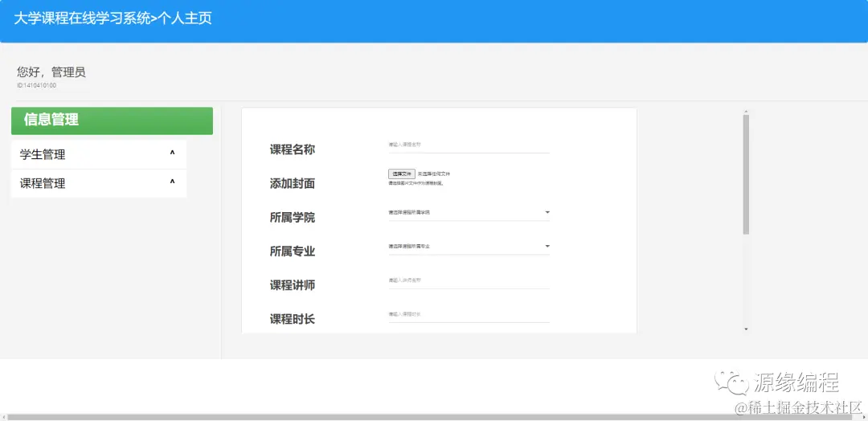Click the 课程时长 input field
The image size is (868, 421).
coord(469,314)
